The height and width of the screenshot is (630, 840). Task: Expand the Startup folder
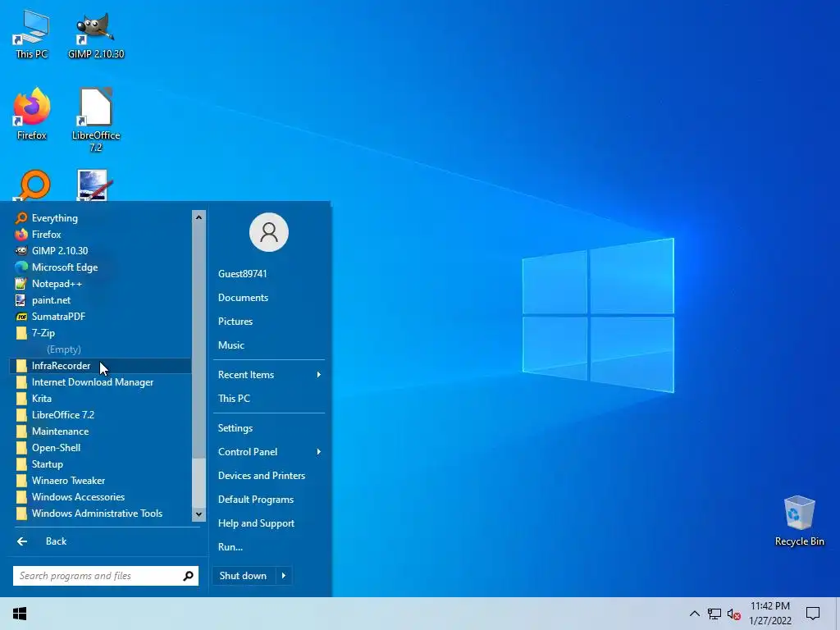pos(101,464)
